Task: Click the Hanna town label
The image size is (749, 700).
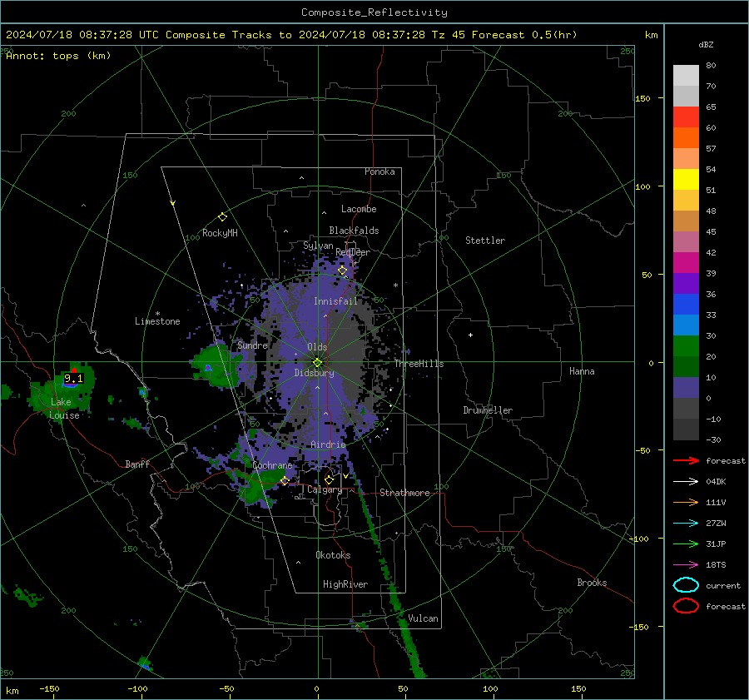Action: (582, 371)
